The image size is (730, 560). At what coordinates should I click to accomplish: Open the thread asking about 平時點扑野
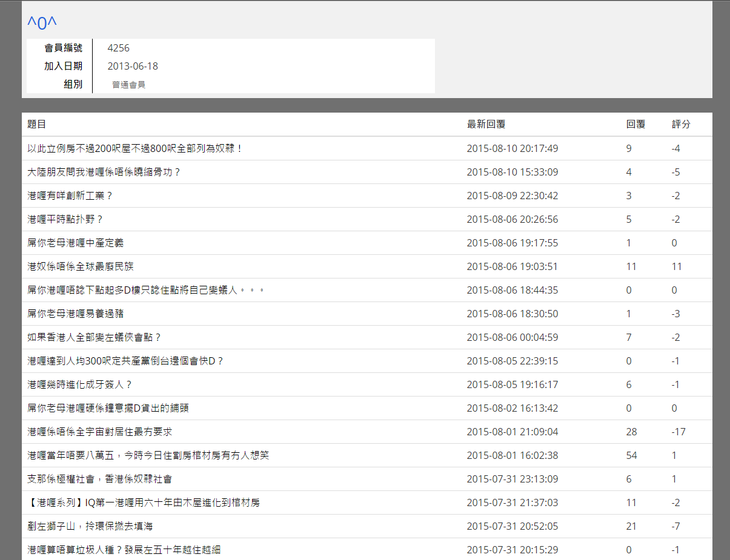point(65,219)
